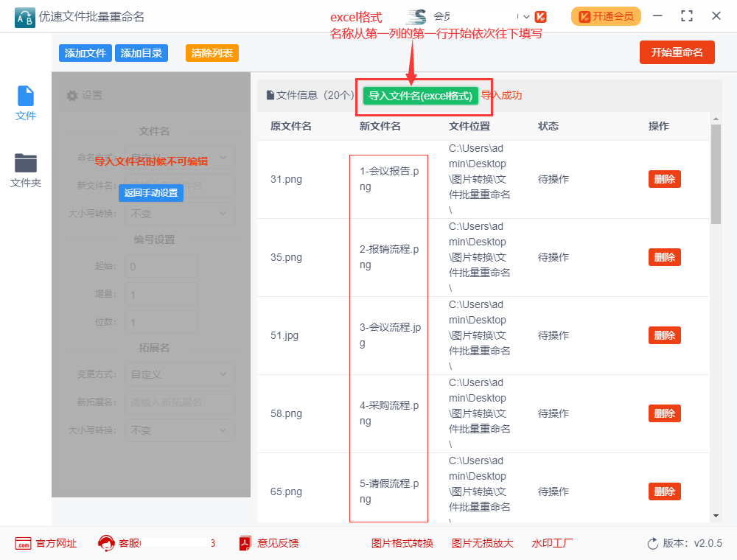
Task: Delete the 51.jpg row
Action: (x=665, y=335)
